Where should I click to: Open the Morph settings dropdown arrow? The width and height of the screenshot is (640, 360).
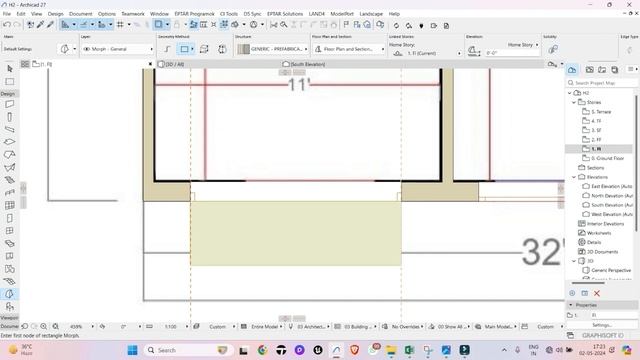(74, 49)
